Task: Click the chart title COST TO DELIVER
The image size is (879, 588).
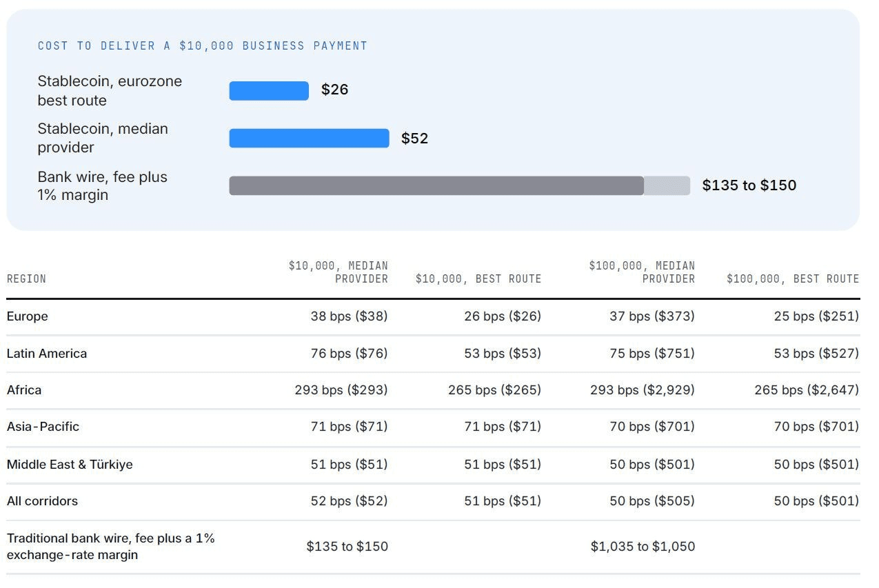Action: pos(203,46)
